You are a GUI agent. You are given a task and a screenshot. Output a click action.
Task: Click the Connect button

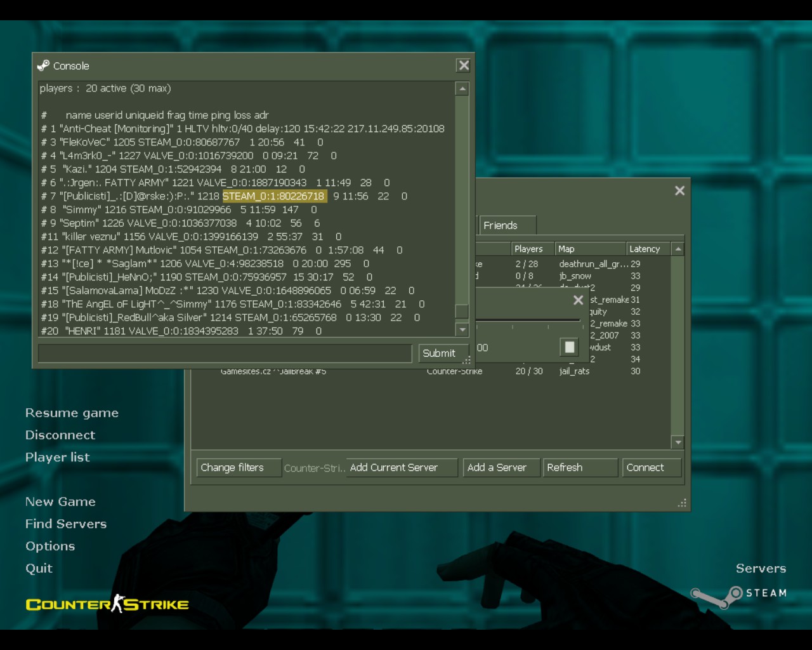(652, 468)
